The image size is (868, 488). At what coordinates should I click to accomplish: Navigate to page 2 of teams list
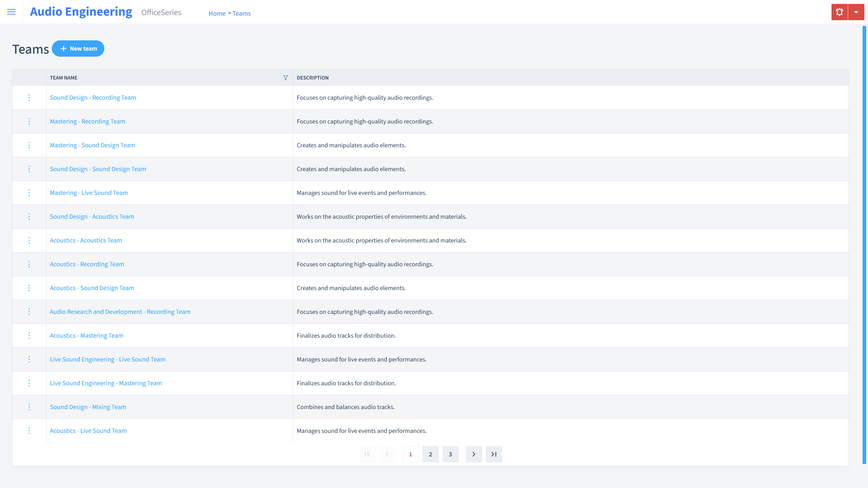pos(430,454)
